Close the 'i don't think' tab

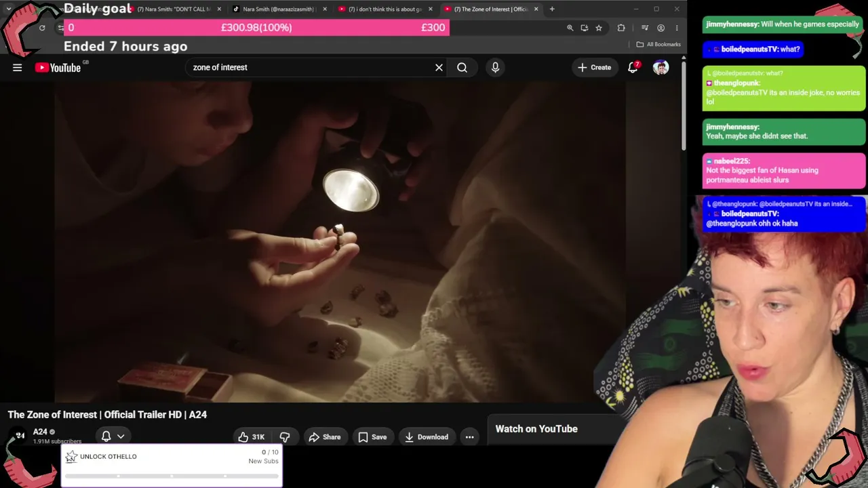(431, 9)
